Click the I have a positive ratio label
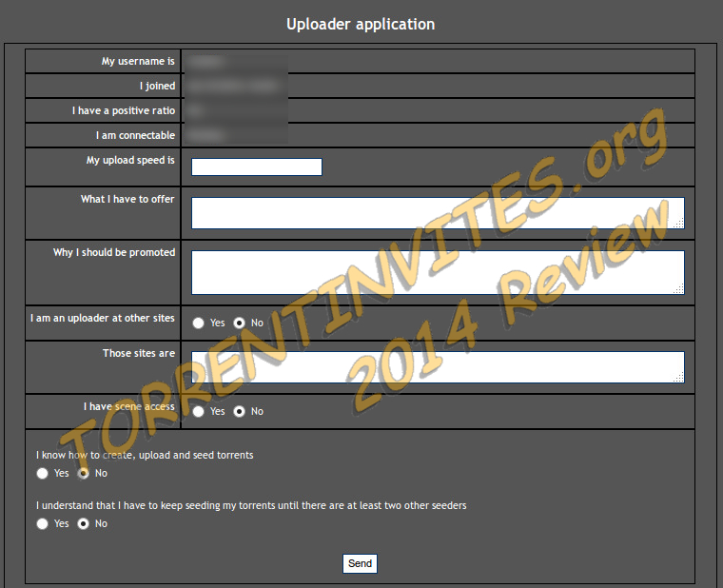Viewport: 723px width, 588px height. coord(123,110)
